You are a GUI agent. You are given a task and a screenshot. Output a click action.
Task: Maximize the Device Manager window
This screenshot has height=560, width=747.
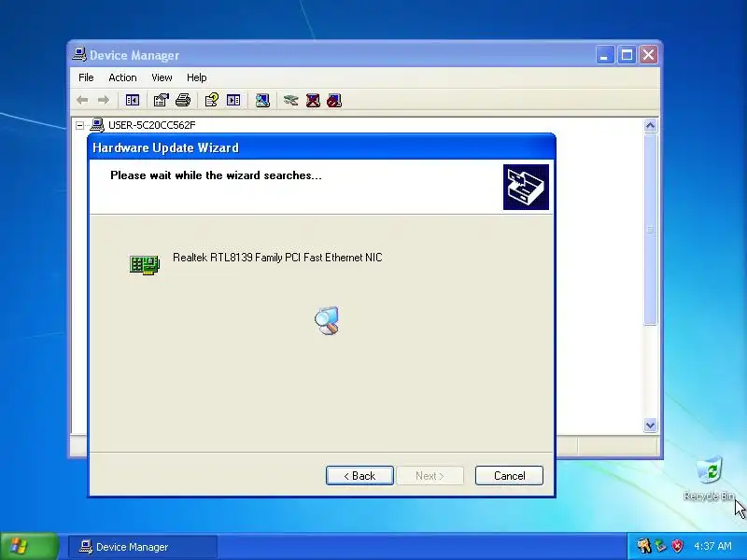click(627, 55)
